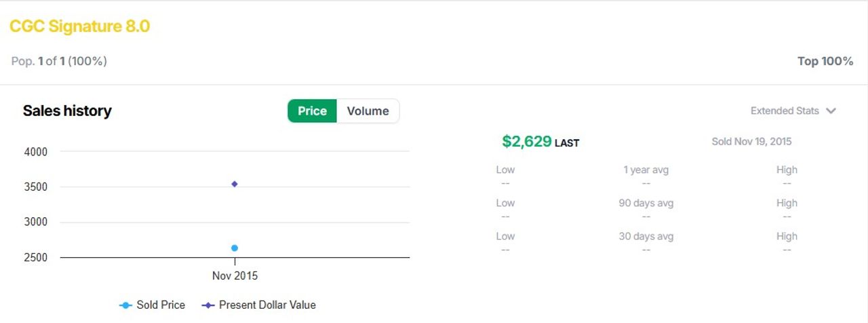Select the Sold Nov 19, 2015 date
Viewport: 868px width, 323px height.
tap(751, 142)
